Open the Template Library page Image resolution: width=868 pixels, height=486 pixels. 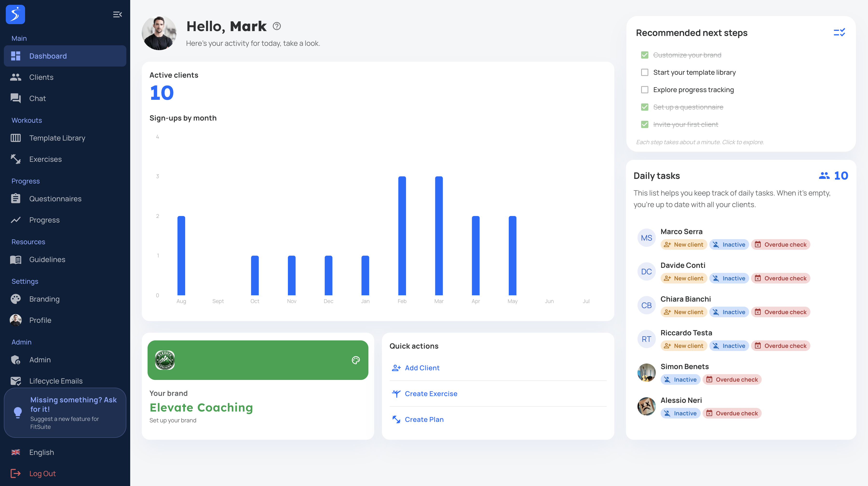click(65, 138)
